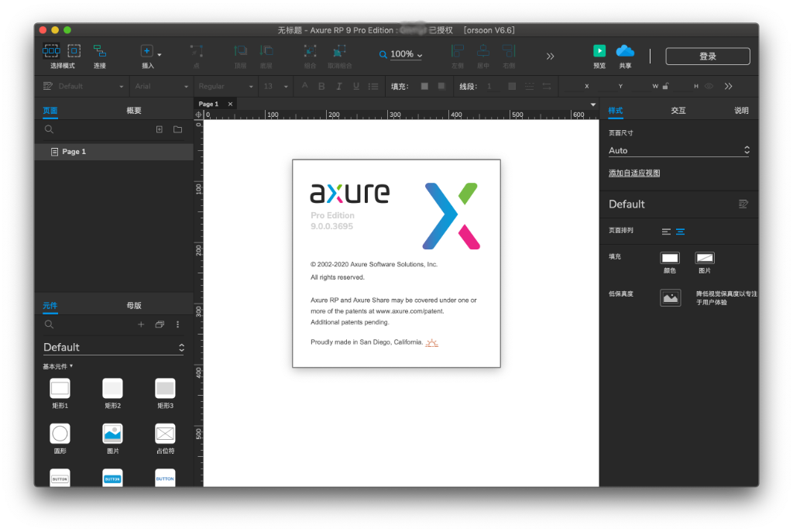Click the add folder icon
793x532 pixels.
(x=177, y=129)
